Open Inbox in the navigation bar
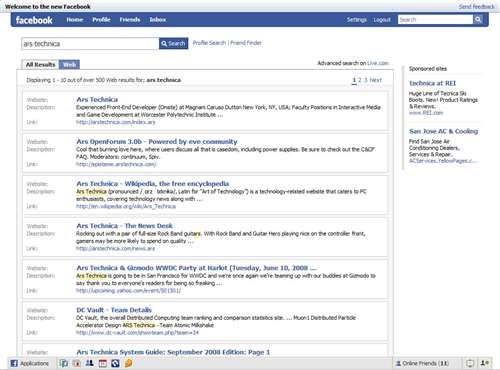Image resolution: width=500 pixels, height=370 pixels. (x=158, y=20)
